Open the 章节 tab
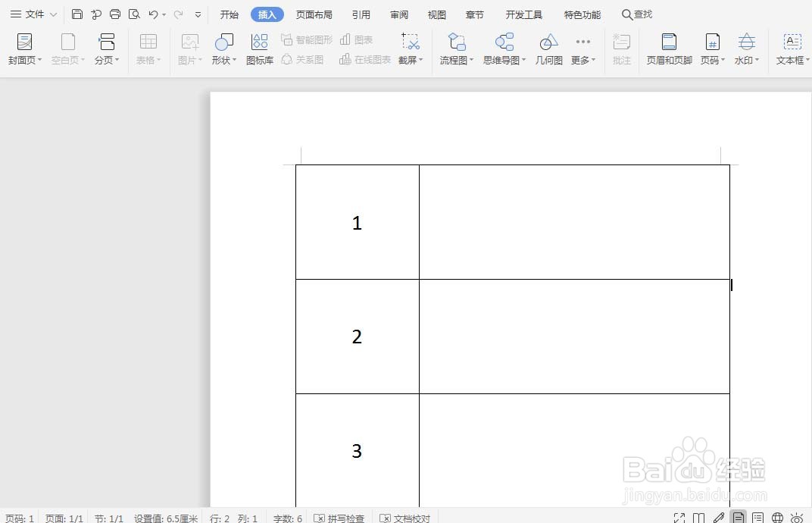The height and width of the screenshot is (523, 812). pos(474,15)
